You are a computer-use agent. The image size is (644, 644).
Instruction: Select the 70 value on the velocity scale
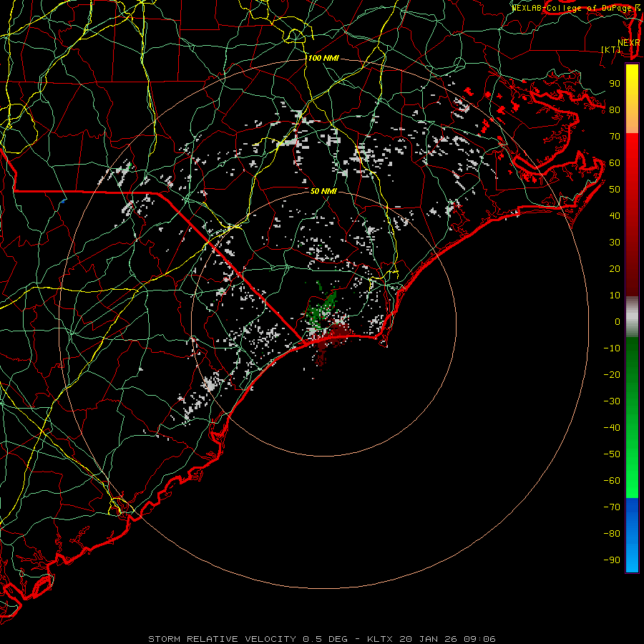click(615, 137)
